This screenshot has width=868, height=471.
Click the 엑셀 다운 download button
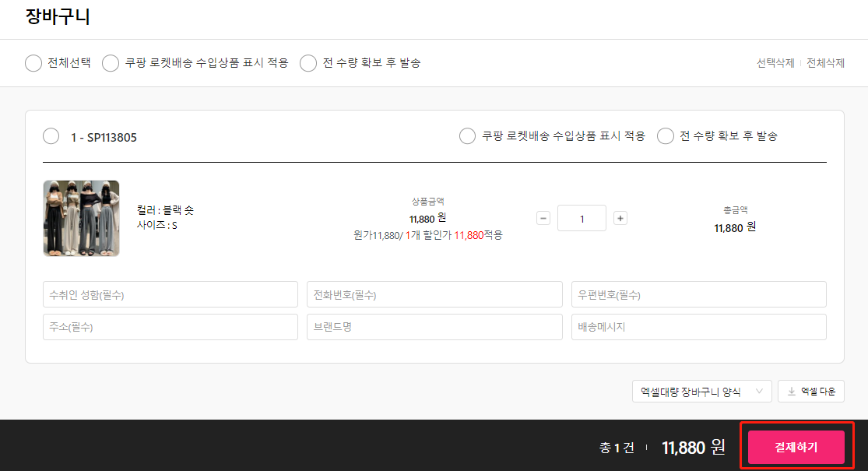click(x=810, y=392)
